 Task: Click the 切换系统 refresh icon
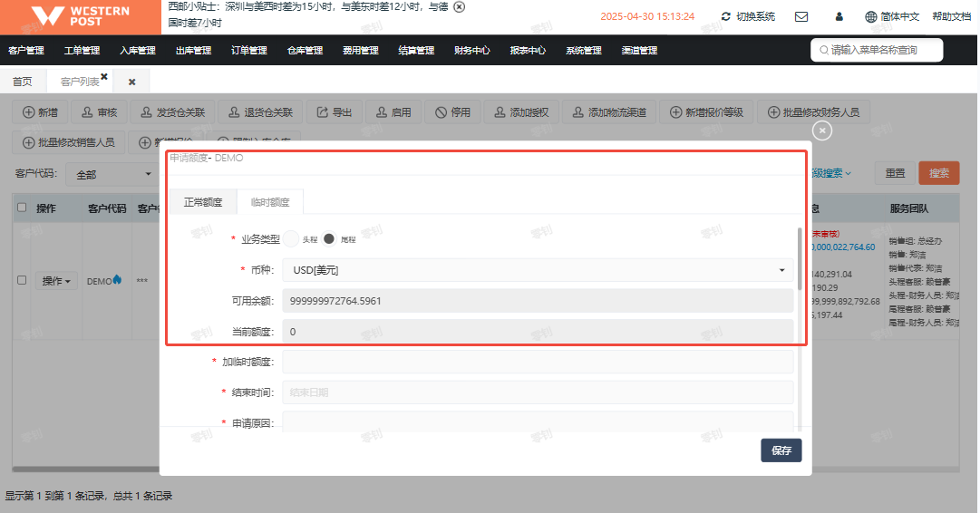(x=725, y=17)
